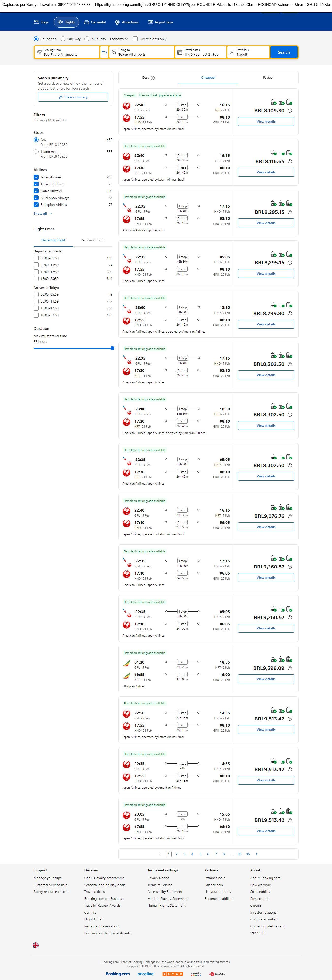Click the Leaving from Sao Paulo field
This screenshot has height=980, width=332.
67,52
